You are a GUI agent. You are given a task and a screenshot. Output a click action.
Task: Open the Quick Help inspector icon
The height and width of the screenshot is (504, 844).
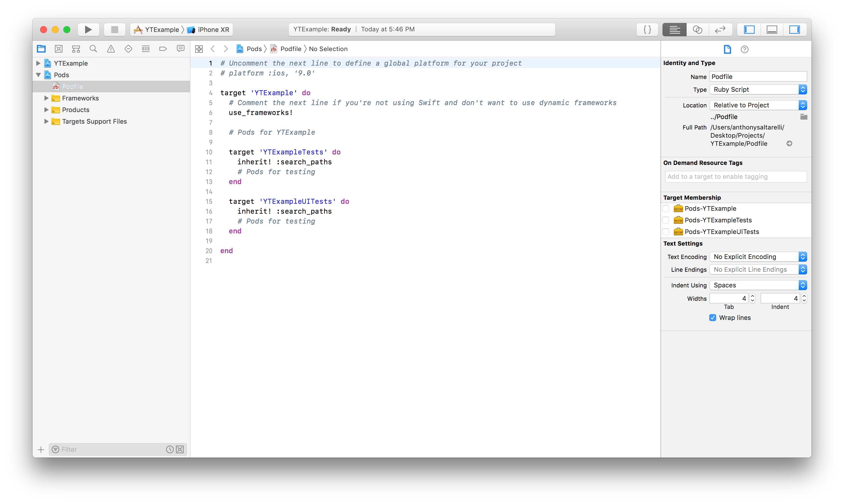pyautogui.click(x=744, y=50)
